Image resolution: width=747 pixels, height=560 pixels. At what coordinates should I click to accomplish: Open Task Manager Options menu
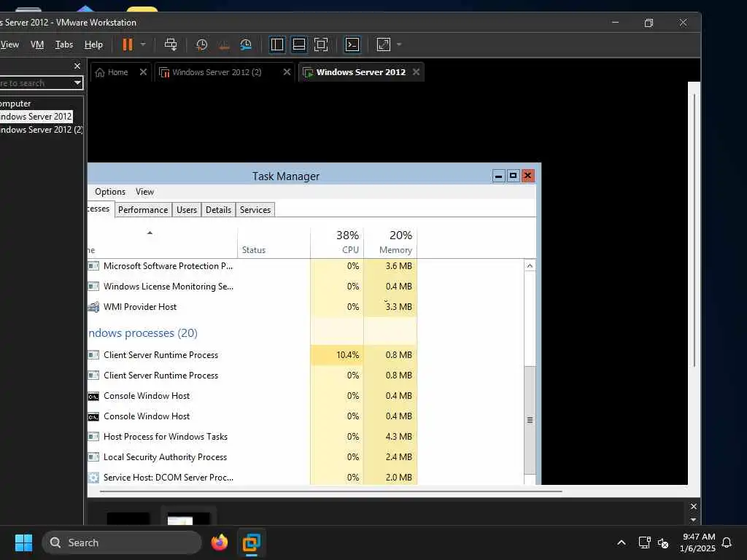click(110, 192)
